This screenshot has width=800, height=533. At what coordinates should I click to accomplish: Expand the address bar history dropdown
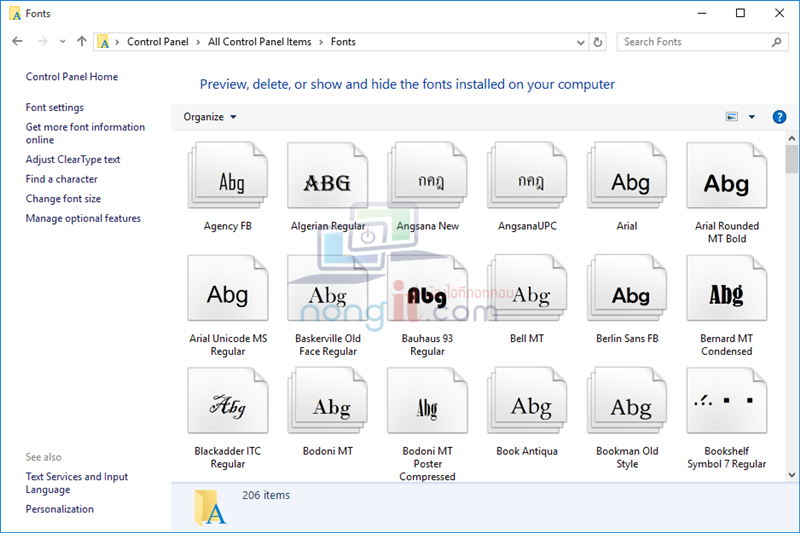click(x=581, y=42)
